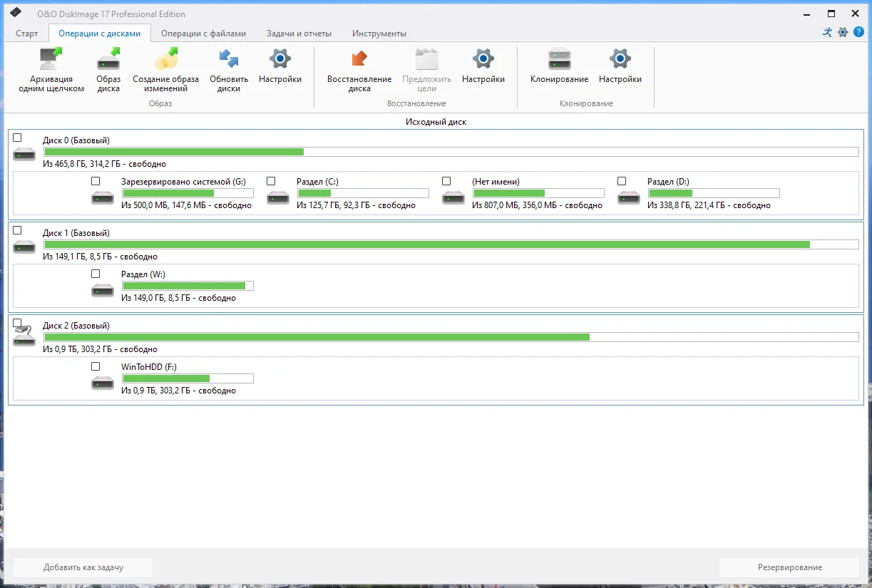
Task: Click the Раздел (W:) usage bar
Action: click(188, 286)
